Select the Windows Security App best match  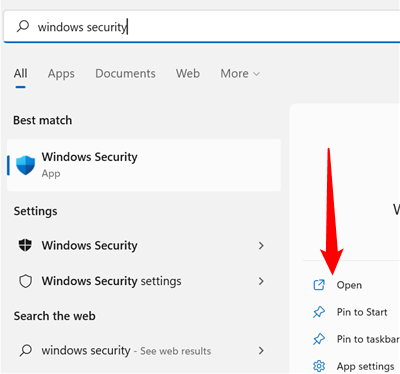[144, 165]
